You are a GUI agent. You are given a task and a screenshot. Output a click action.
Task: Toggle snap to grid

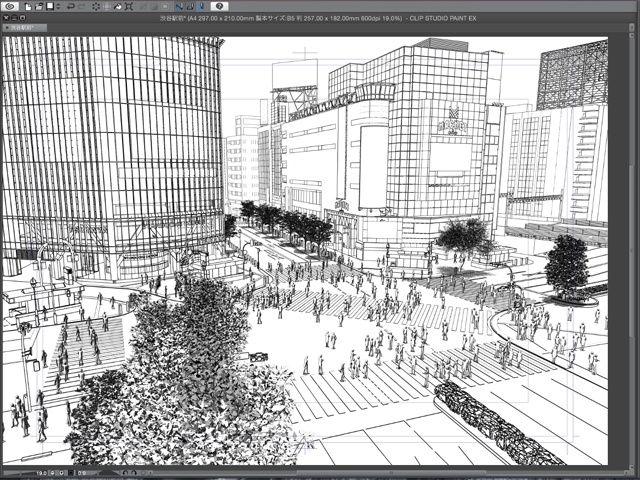tap(201, 6)
